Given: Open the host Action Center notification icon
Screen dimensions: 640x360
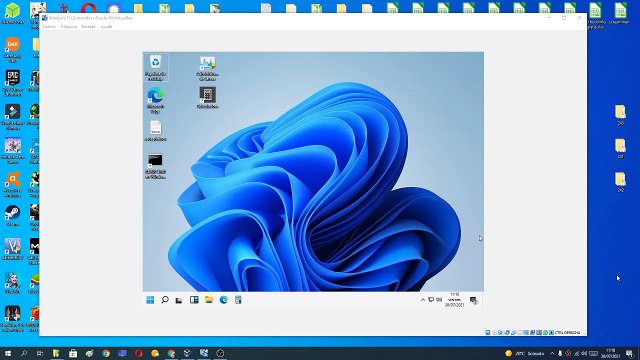Looking at the screenshot, I should [x=630, y=353].
